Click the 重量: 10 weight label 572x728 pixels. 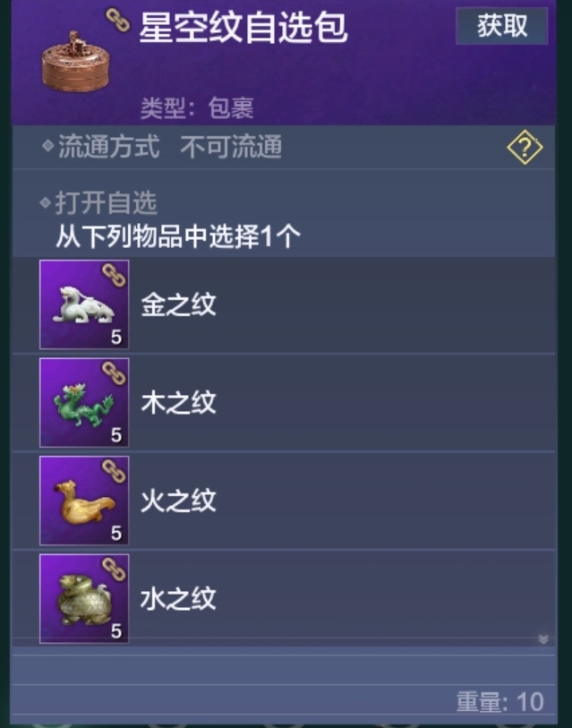[500, 701]
